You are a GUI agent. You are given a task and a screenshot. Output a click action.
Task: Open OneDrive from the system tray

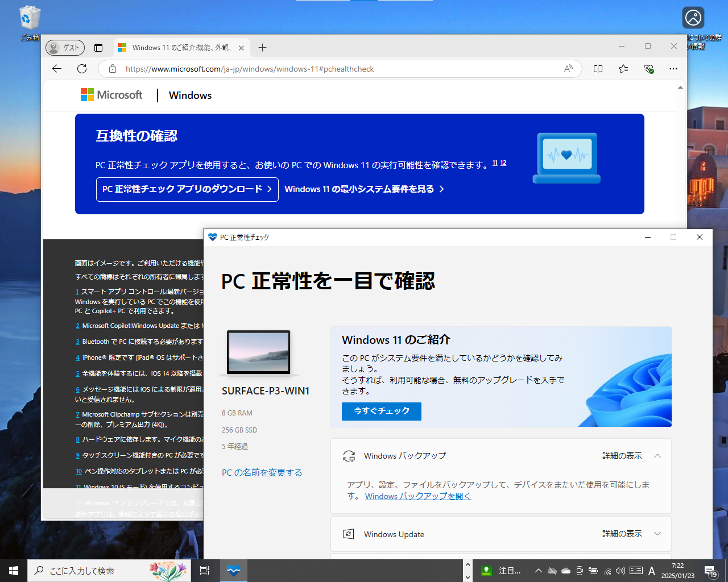(566, 570)
